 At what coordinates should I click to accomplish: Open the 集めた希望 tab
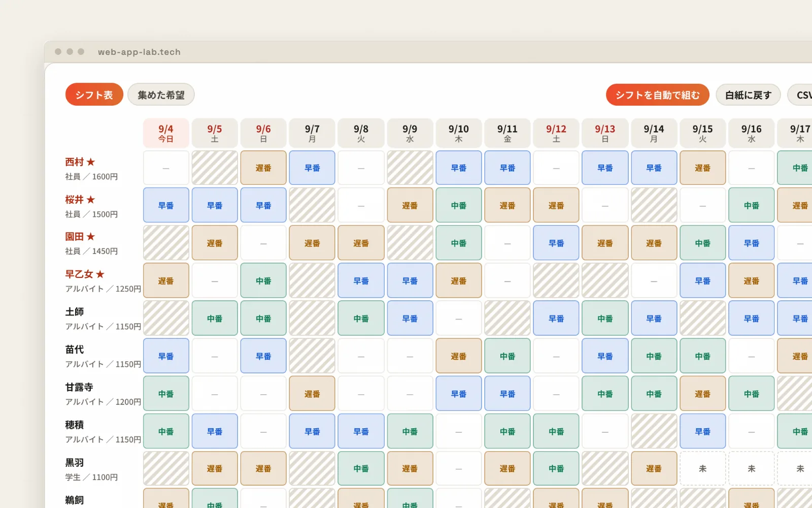point(161,94)
